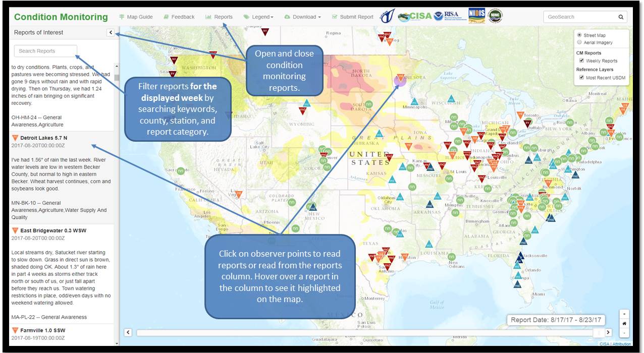This screenshot has height=353, width=644.
Task: Click the report date timeline slider handle
Action: click(x=598, y=332)
